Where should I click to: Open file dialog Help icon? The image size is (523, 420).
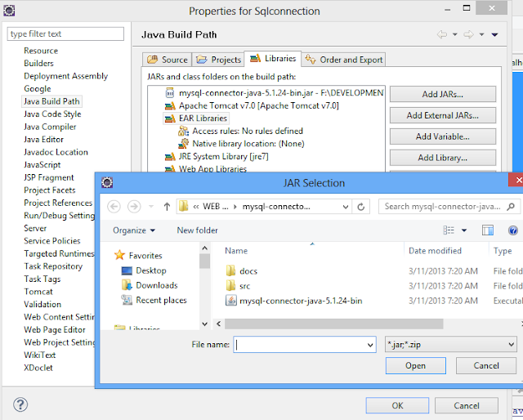click(x=513, y=230)
